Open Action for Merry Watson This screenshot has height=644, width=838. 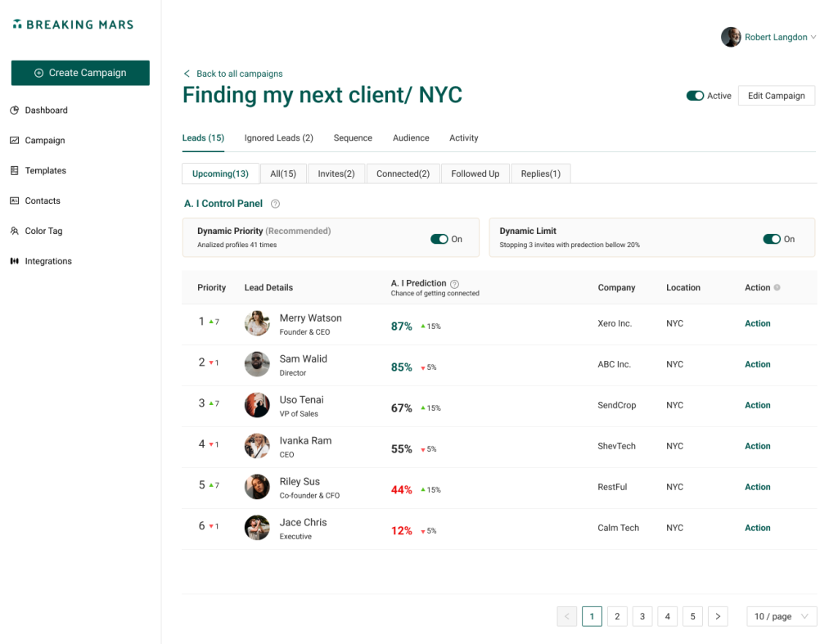[x=757, y=323]
